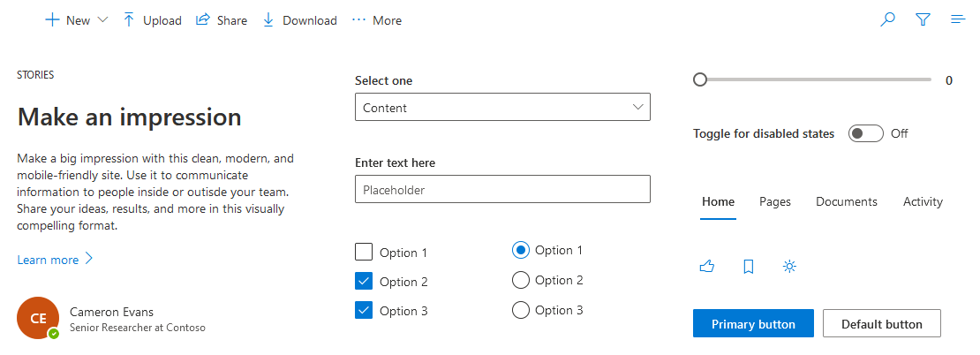Open the New dropdown menu
The width and height of the screenshot is (980, 355).
77,20
